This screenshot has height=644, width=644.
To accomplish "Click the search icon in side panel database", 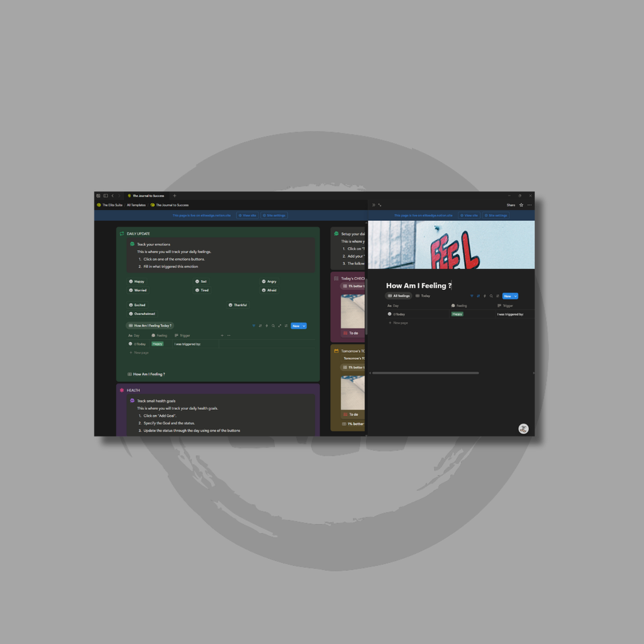I will point(491,296).
